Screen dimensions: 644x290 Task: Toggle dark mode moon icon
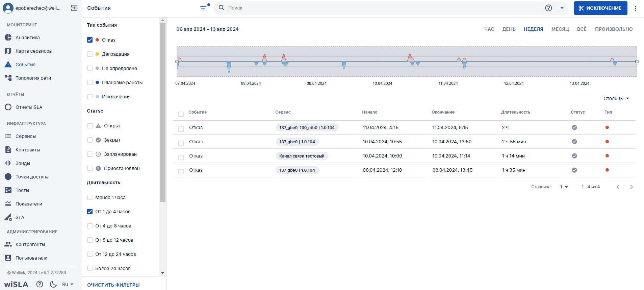pyautogui.click(x=53, y=284)
